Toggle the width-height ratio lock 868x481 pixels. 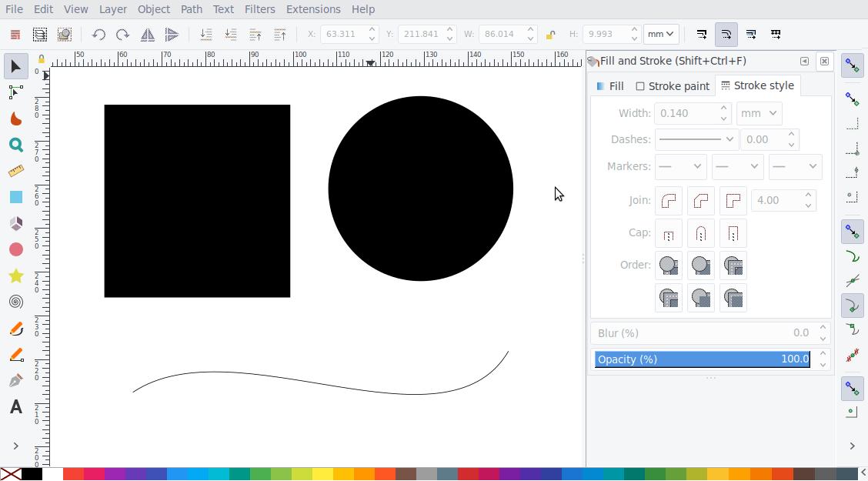click(x=550, y=35)
